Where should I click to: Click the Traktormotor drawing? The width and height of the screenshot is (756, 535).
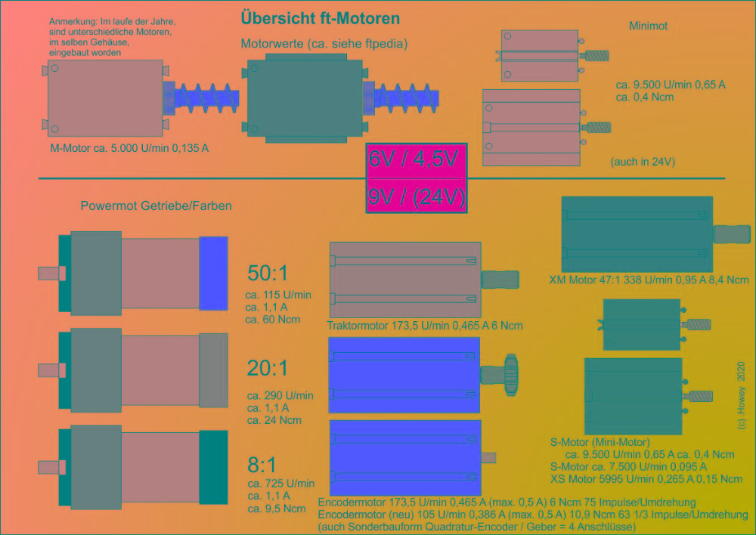pyautogui.click(x=405, y=280)
